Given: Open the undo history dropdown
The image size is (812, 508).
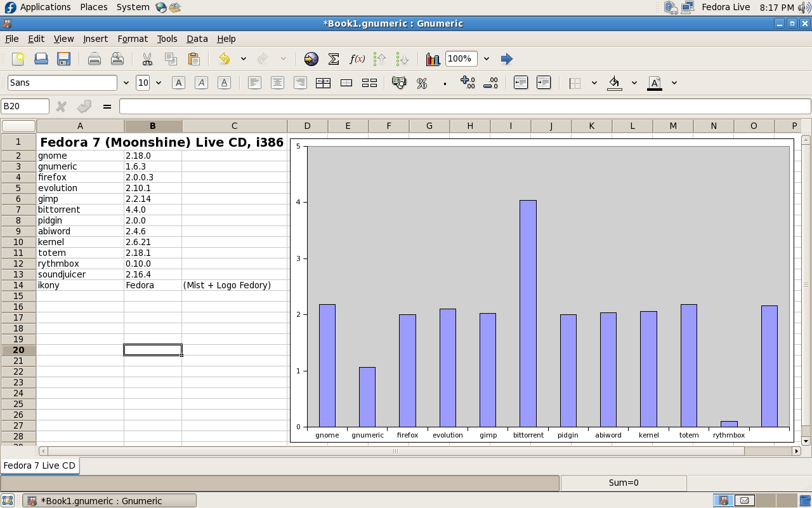Looking at the screenshot, I should click(x=243, y=59).
